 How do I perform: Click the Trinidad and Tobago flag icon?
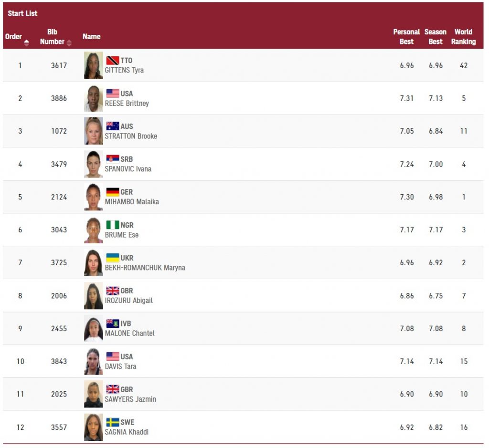click(x=113, y=61)
